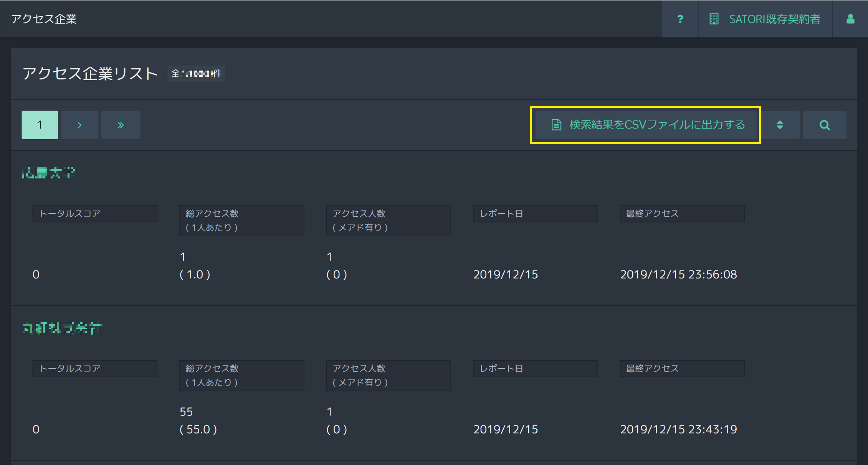Open the second company name link

coord(62,328)
